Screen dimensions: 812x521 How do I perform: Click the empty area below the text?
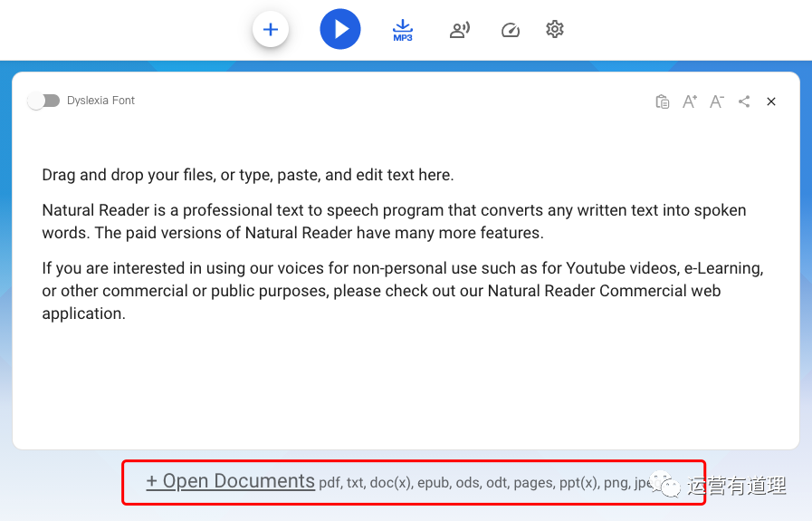[x=406, y=390]
